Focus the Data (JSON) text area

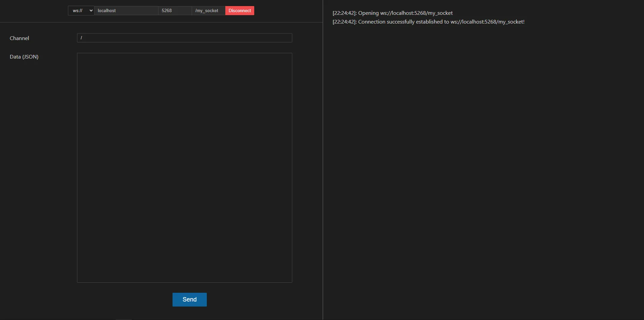pos(184,168)
